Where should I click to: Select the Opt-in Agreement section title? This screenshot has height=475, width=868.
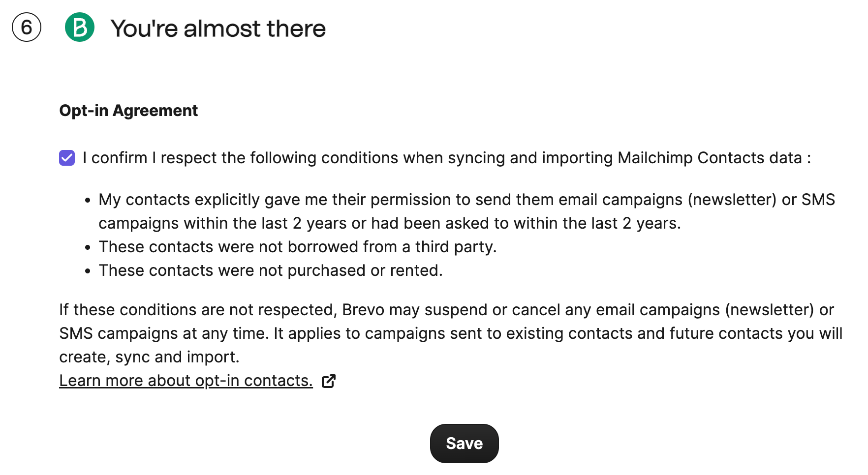click(x=128, y=110)
